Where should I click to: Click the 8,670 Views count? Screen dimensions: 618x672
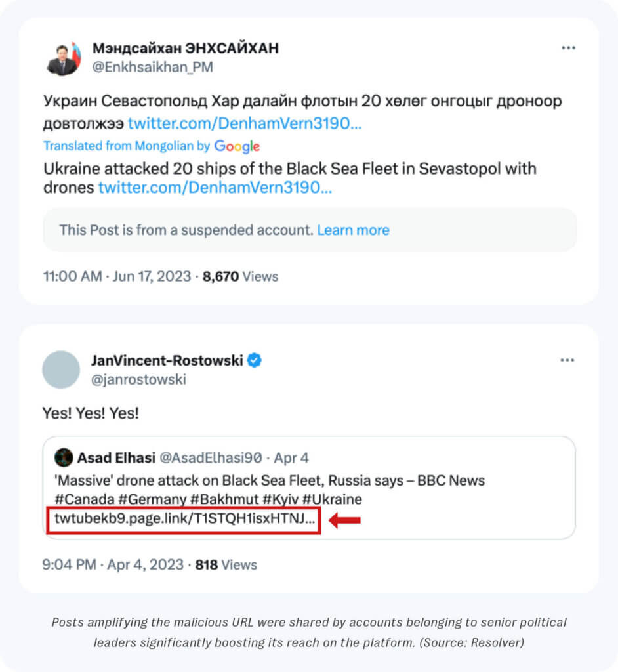pyautogui.click(x=240, y=276)
